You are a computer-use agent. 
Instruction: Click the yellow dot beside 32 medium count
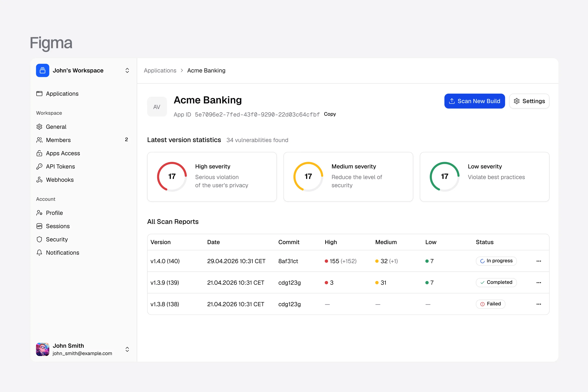[x=377, y=261]
